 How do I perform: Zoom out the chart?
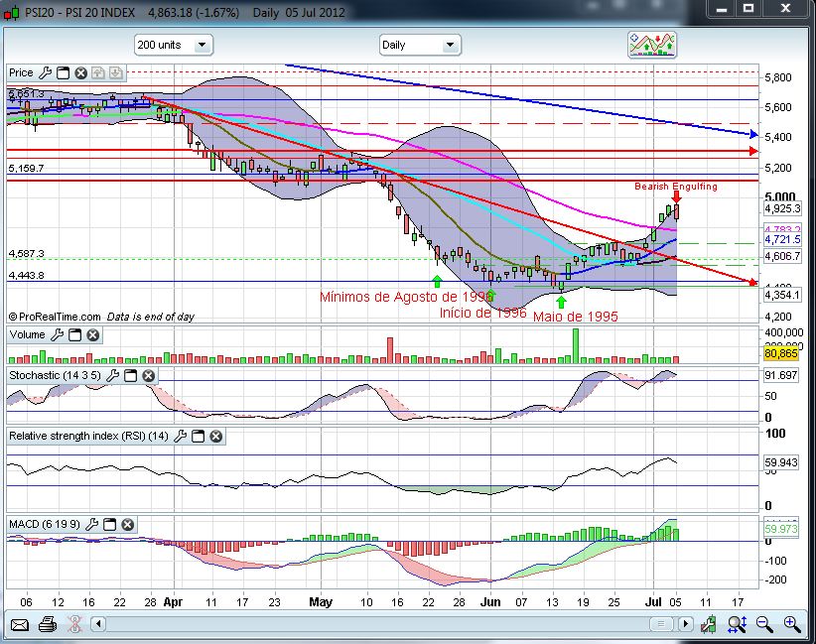pos(764,624)
